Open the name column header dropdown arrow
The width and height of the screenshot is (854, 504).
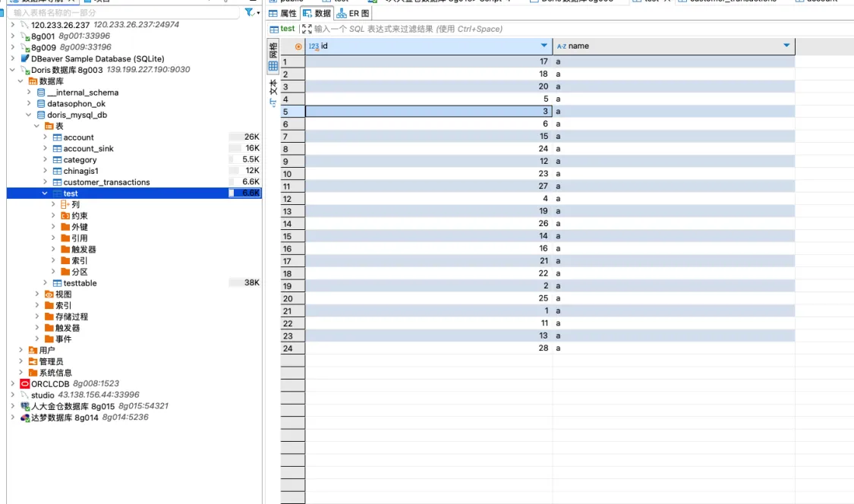pos(786,46)
